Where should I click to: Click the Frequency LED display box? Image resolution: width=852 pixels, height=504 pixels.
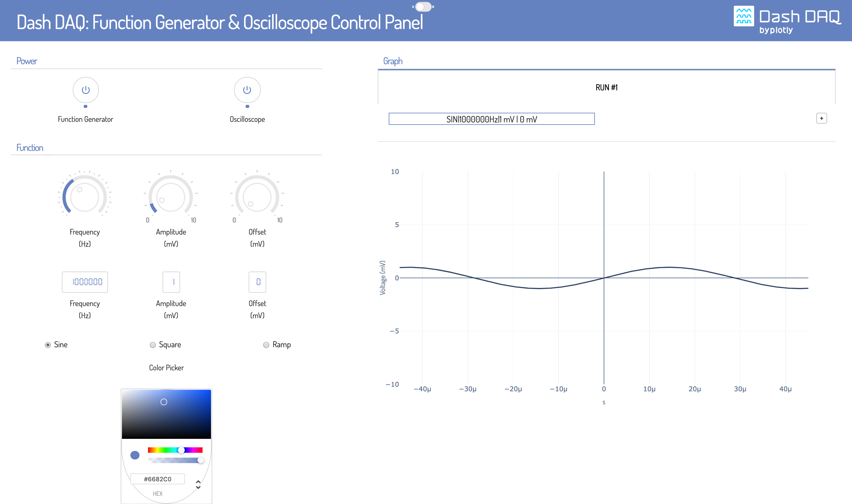(x=85, y=282)
